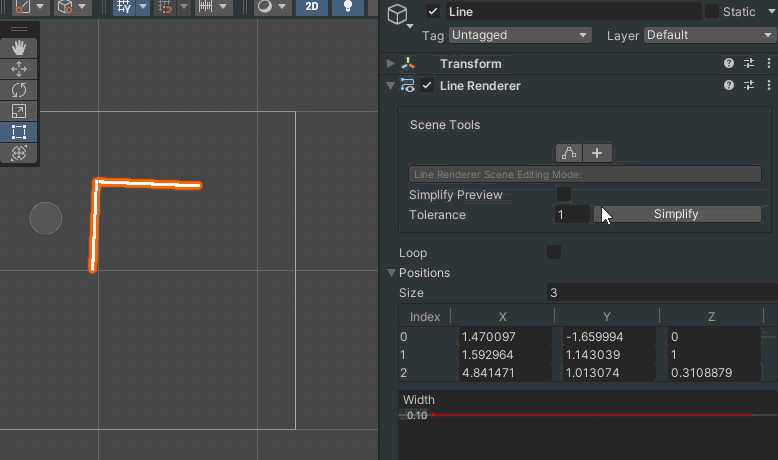Select the Hand (view) tool
The width and height of the screenshot is (778, 460).
coord(19,48)
